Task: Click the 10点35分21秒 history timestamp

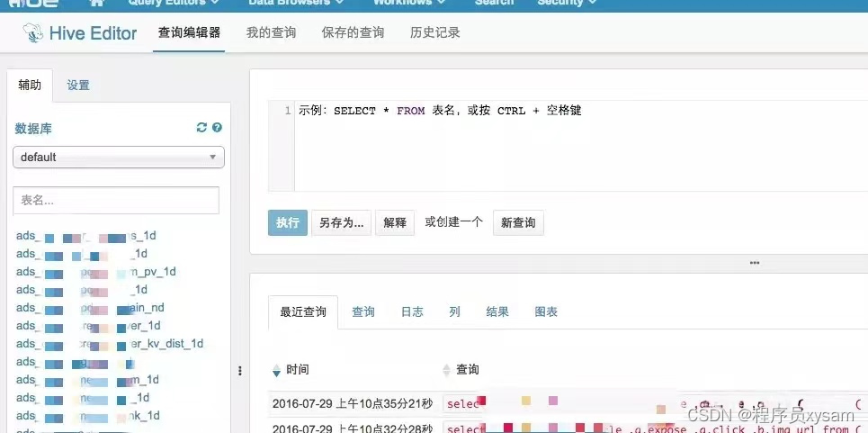Action: (x=352, y=403)
